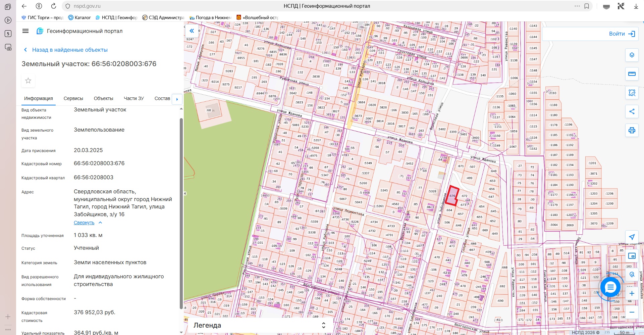The width and height of the screenshot is (644, 335).
Task: Add parcel to favorites with star
Action: 28,81
